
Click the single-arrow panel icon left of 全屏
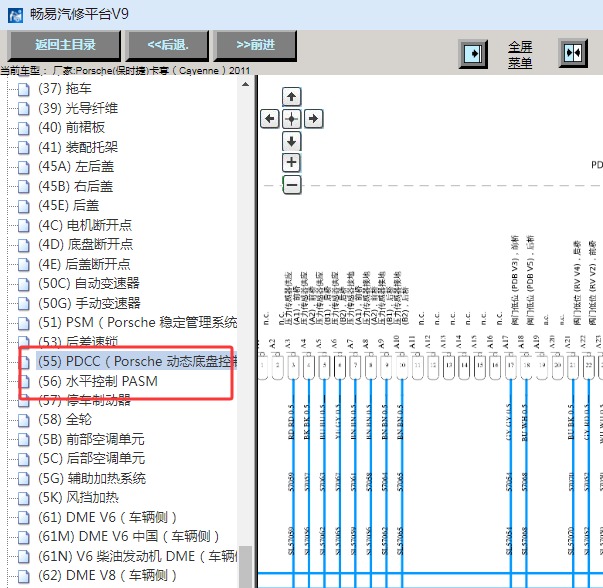(473, 53)
